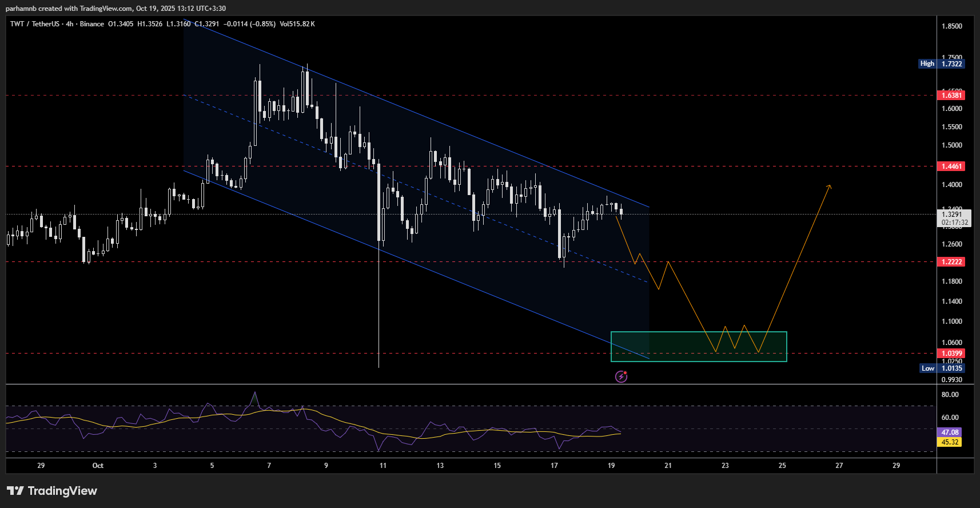
Task: Click the TWT / TetherUS symbol title
Action: coord(34,24)
